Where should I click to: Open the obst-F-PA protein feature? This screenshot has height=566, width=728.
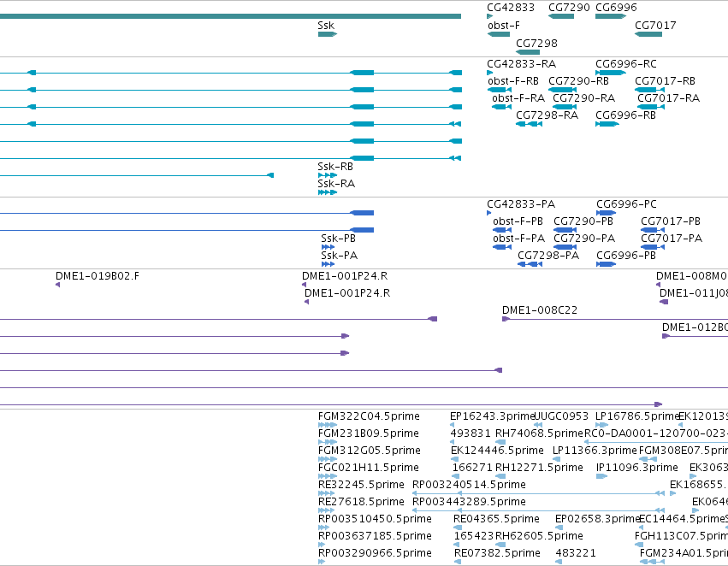click(x=502, y=247)
